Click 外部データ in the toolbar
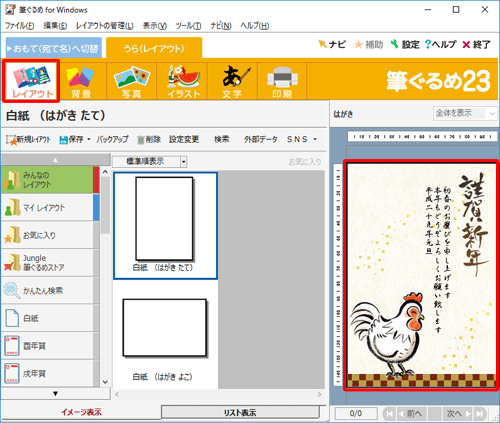 260,140
